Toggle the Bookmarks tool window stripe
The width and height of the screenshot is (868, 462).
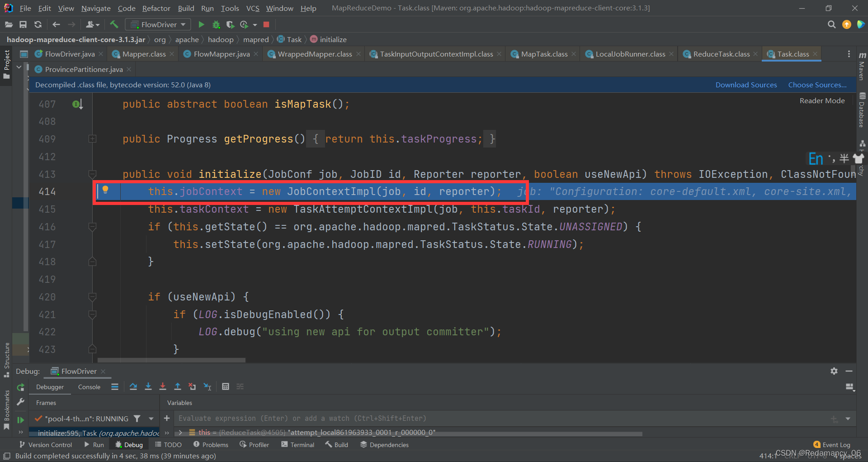pos(6,410)
